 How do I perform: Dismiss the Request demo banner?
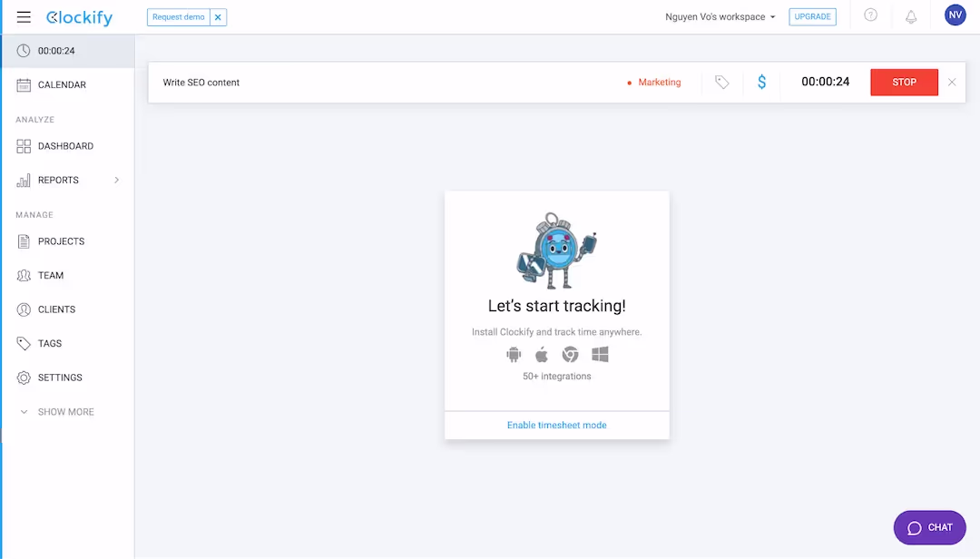218,17
